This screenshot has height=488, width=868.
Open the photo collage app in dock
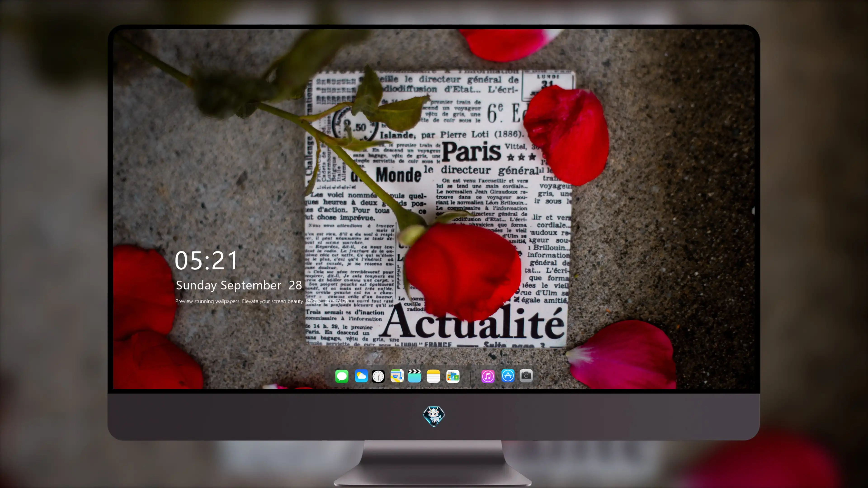click(453, 376)
